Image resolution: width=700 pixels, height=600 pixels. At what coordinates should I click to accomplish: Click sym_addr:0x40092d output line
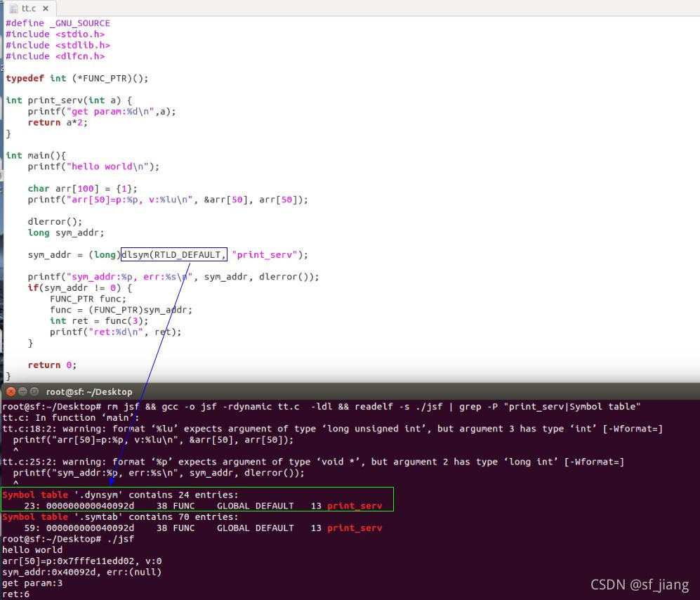point(81,572)
